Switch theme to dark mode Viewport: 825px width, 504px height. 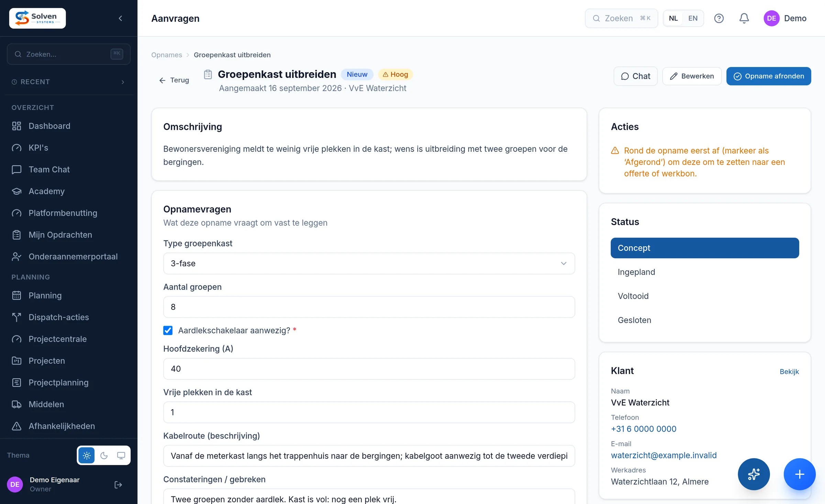click(x=104, y=455)
